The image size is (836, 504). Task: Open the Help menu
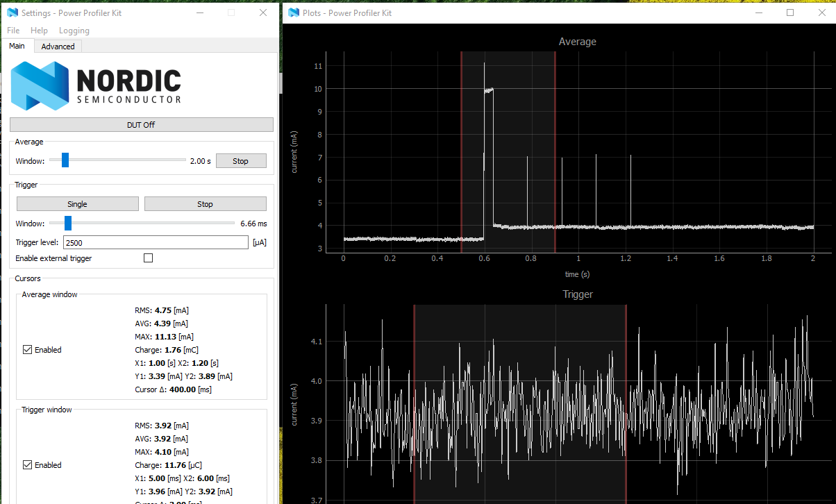40,31
